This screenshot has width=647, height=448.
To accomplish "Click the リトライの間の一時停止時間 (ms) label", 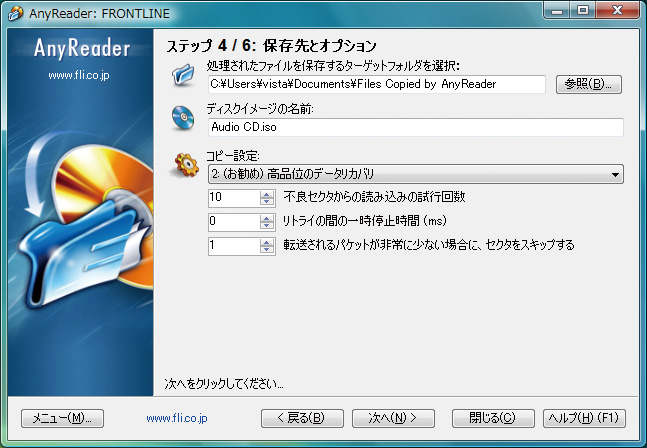I will [365, 221].
